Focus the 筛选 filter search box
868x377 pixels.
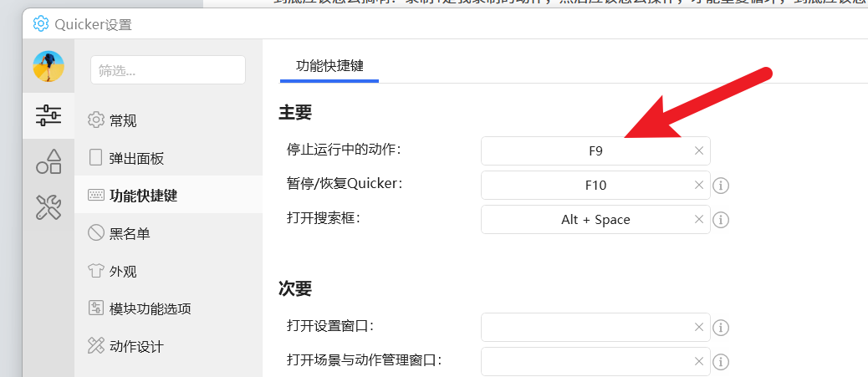click(168, 70)
